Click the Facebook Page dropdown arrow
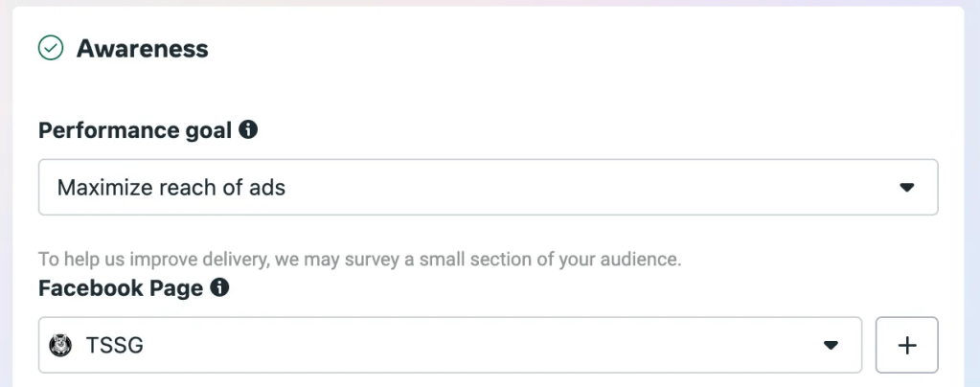The image size is (980, 387). pos(831,345)
